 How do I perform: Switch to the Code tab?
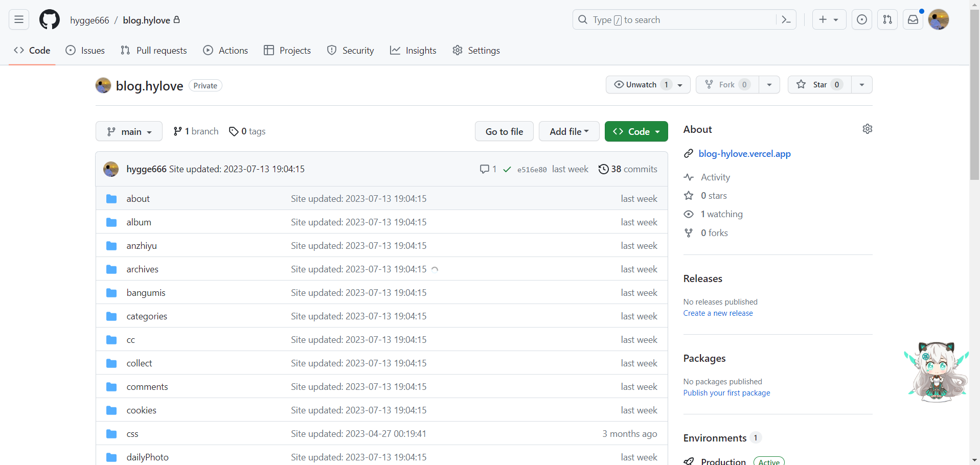tap(32, 51)
